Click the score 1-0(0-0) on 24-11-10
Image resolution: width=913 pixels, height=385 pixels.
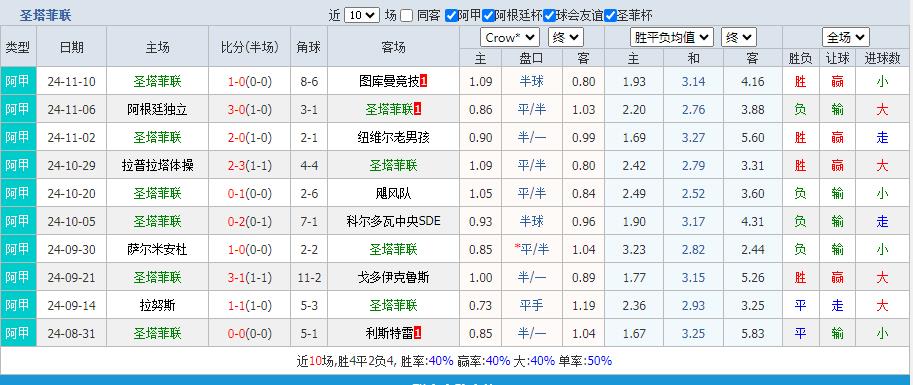pos(250,82)
